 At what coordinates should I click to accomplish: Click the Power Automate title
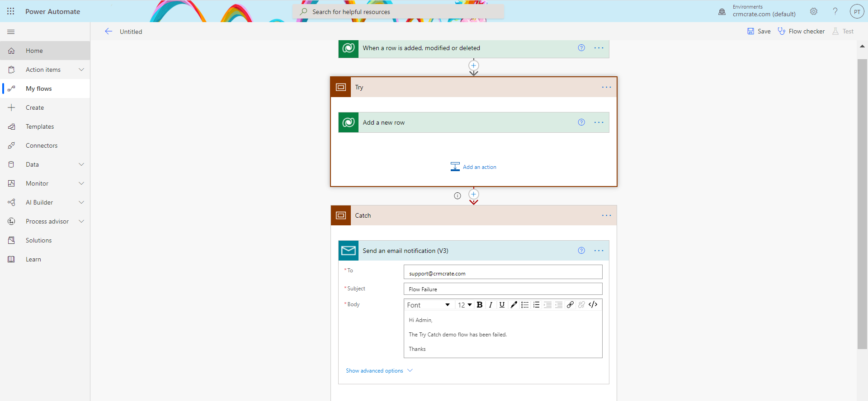tap(52, 12)
